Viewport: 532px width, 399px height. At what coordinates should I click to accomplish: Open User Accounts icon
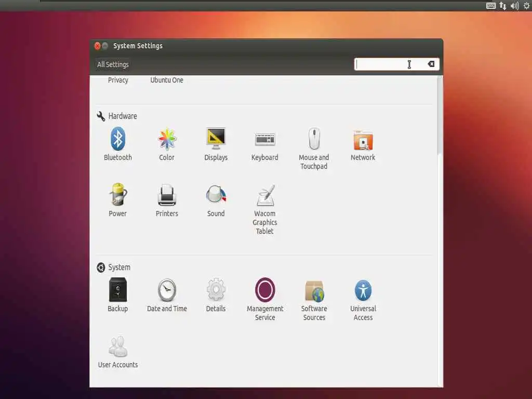118,347
